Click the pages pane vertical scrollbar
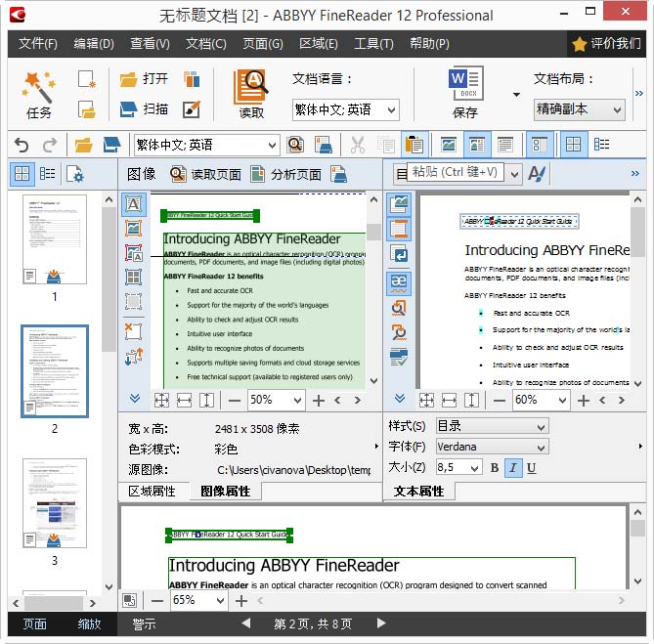Image resolution: width=654 pixels, height=644 pixels. point(109,279)
